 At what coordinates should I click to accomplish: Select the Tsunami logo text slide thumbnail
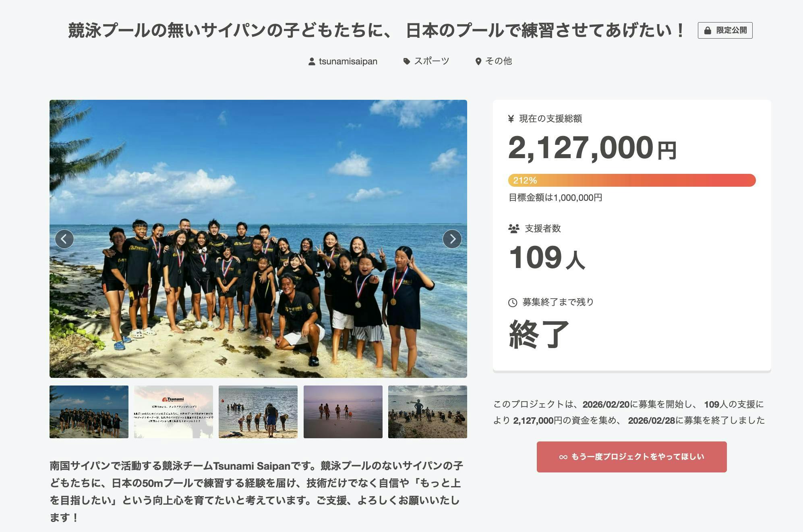(174, 412)
